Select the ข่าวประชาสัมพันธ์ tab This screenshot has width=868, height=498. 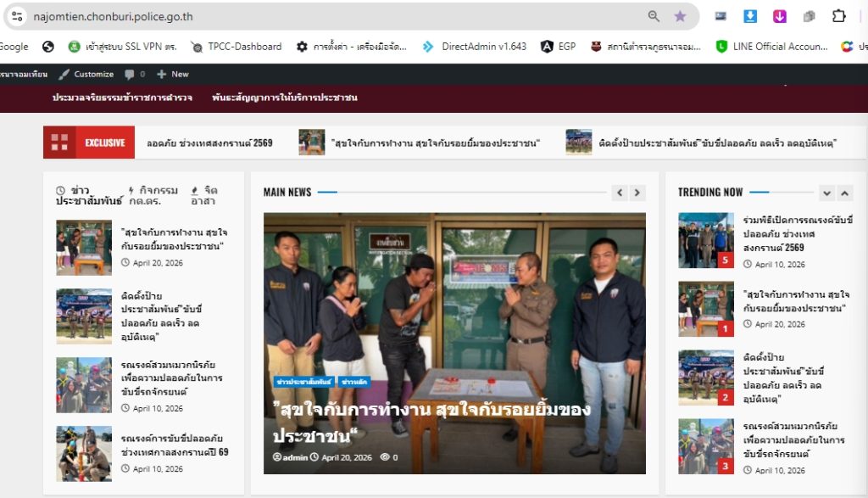[88, 195]
